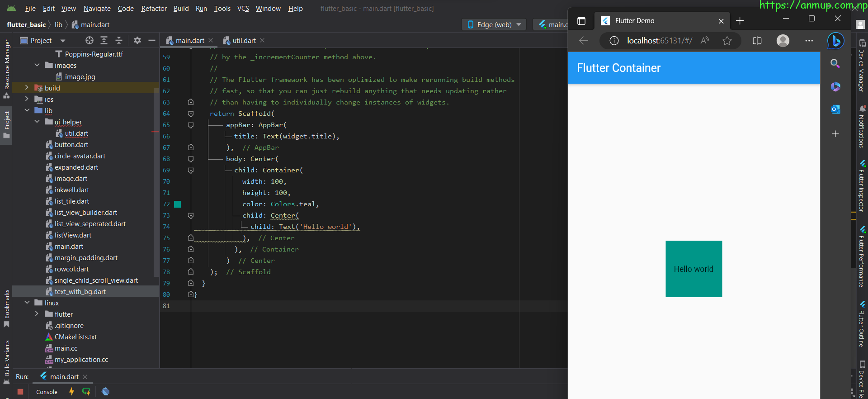Expand the build folder
Image resolution: width=868 pixels, height=399 pixels.
tap(27, 88)
